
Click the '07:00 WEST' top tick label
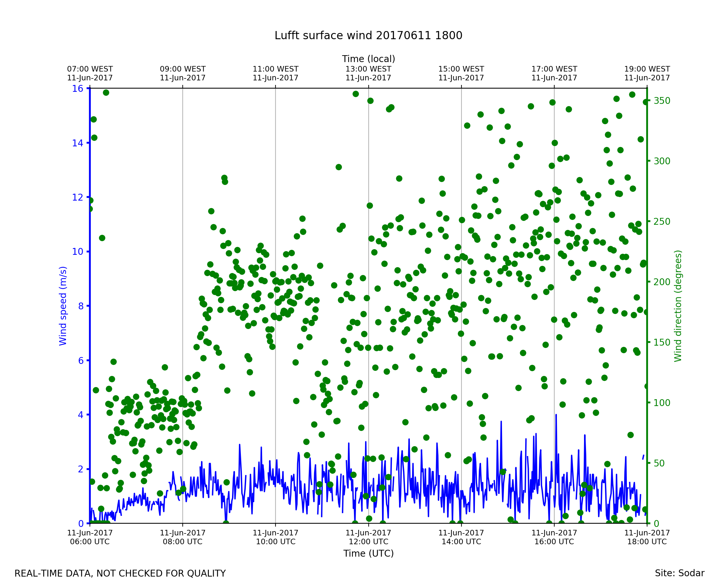click(x=90, y=69)
